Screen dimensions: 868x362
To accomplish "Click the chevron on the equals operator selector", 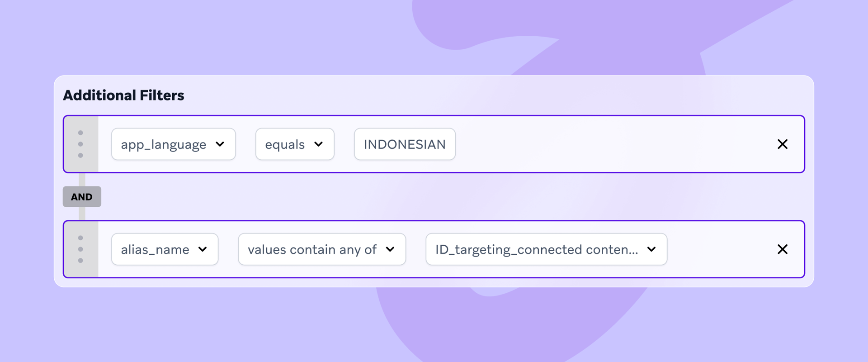I will [319, 144].
